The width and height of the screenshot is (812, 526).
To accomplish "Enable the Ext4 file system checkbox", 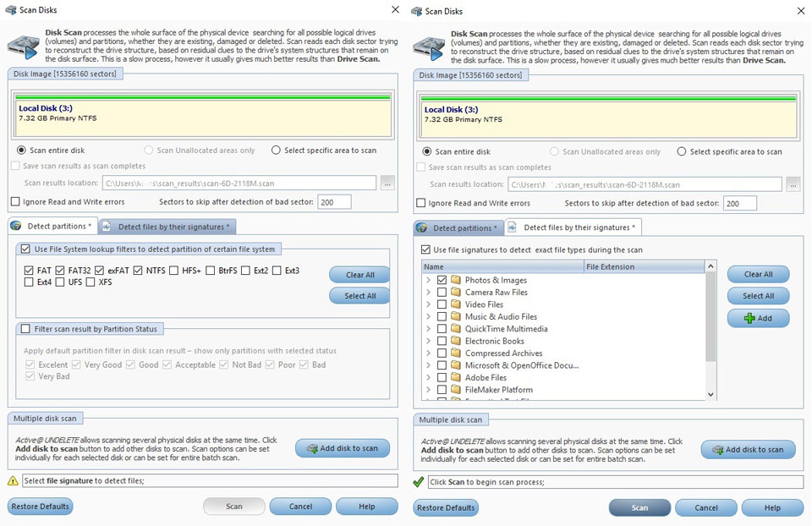I will [x=29, y=282].
